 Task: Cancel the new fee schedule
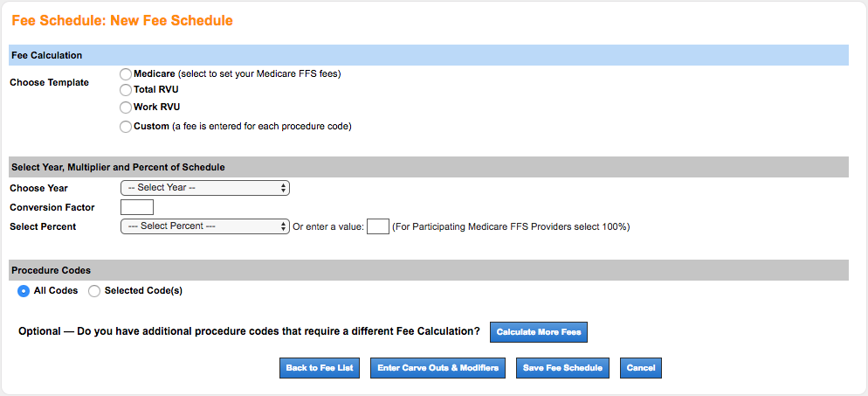[641, 368]
